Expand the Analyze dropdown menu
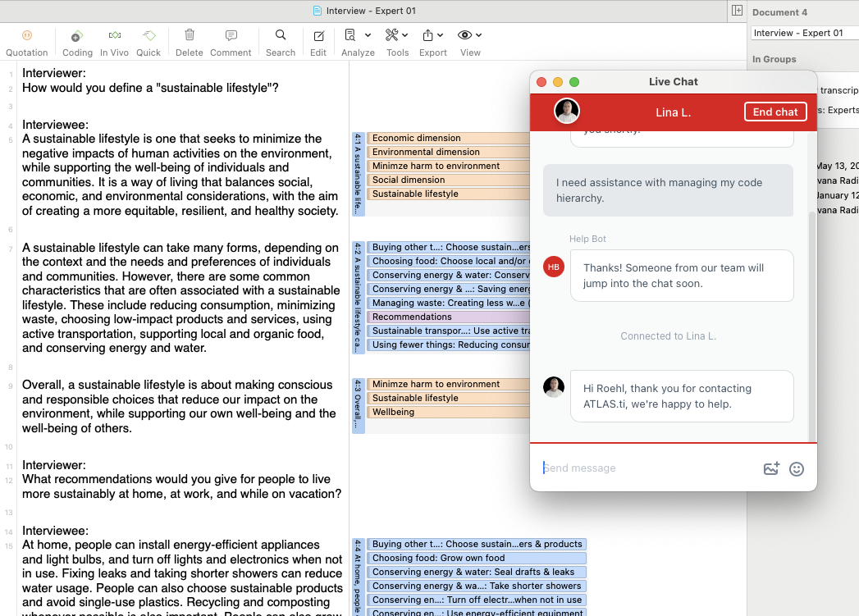The height and width of the screenshot is (616, 859). 358,36
